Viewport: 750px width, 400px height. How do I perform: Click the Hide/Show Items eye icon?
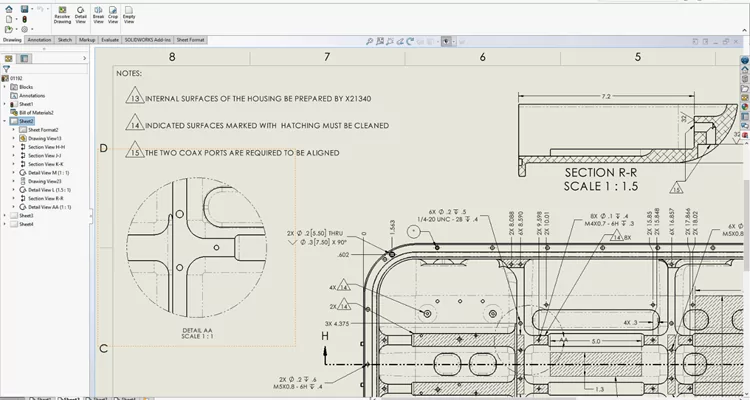click(446, 42)
